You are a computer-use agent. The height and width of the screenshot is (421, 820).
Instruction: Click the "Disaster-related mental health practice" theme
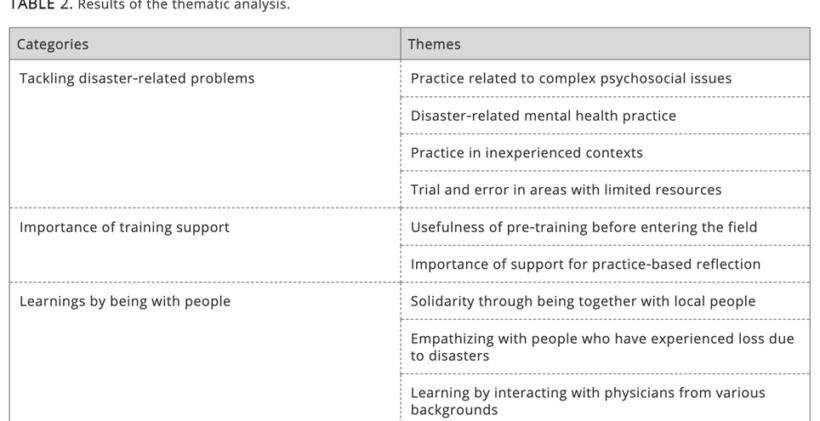[x=543, y=116]
